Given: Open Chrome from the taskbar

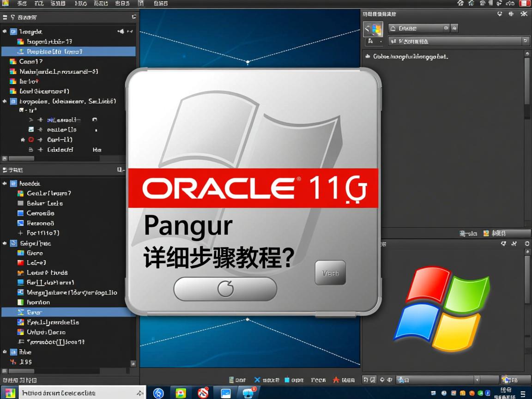Looking at the screenshot, I should (158, 393).
